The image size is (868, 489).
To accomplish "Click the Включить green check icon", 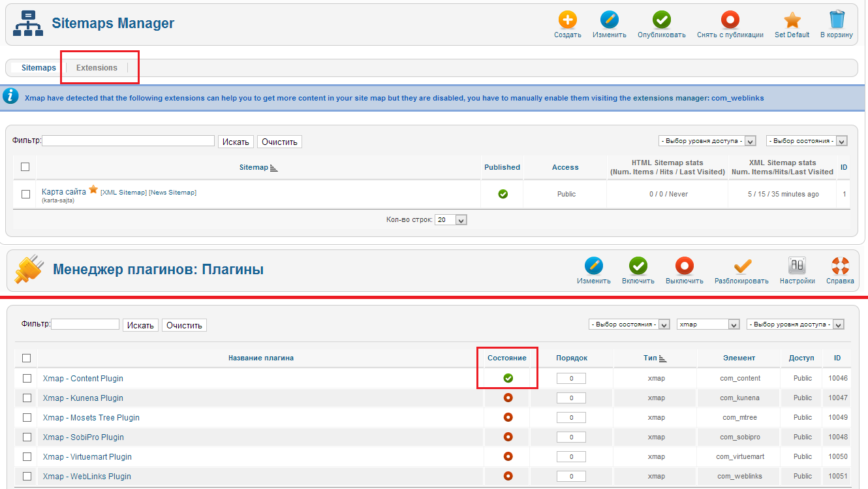I will [638, 265].
